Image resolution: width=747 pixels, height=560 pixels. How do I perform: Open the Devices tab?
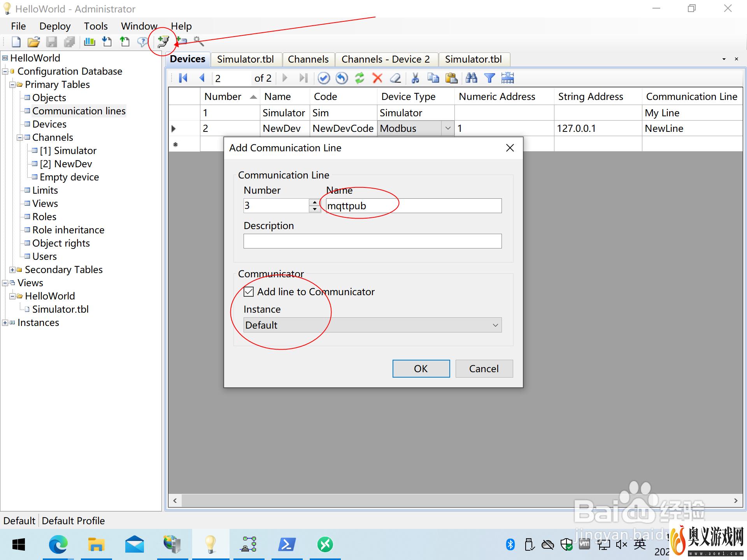pyautogui.click(x=187, y=59)
